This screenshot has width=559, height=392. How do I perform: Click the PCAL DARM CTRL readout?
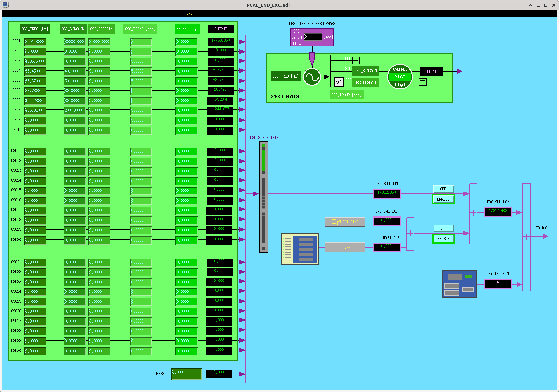pos(387,247)
